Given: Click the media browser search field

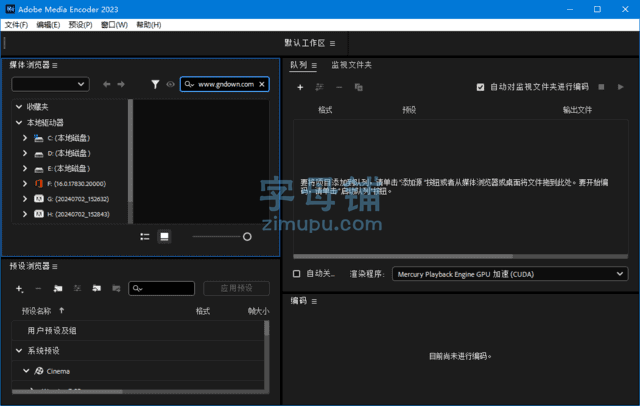Looking at the screenshot, I should (224, 84).
